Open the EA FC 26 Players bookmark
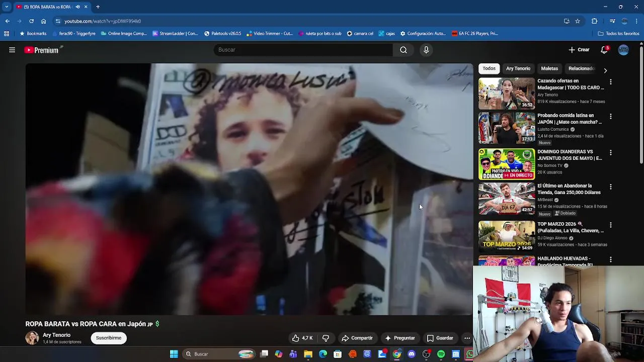 [x=475, y=34]
